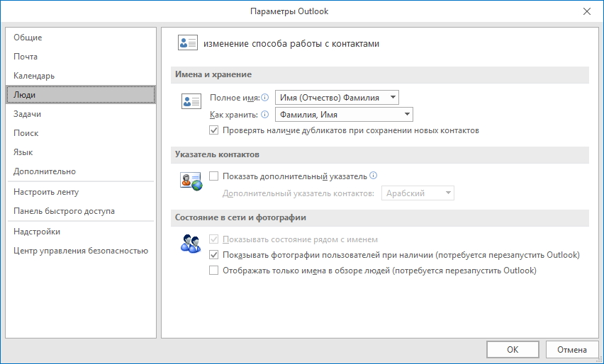604x364 pixels.
Task: Open Центр управления безопасностью
Action: click(81, 251)
